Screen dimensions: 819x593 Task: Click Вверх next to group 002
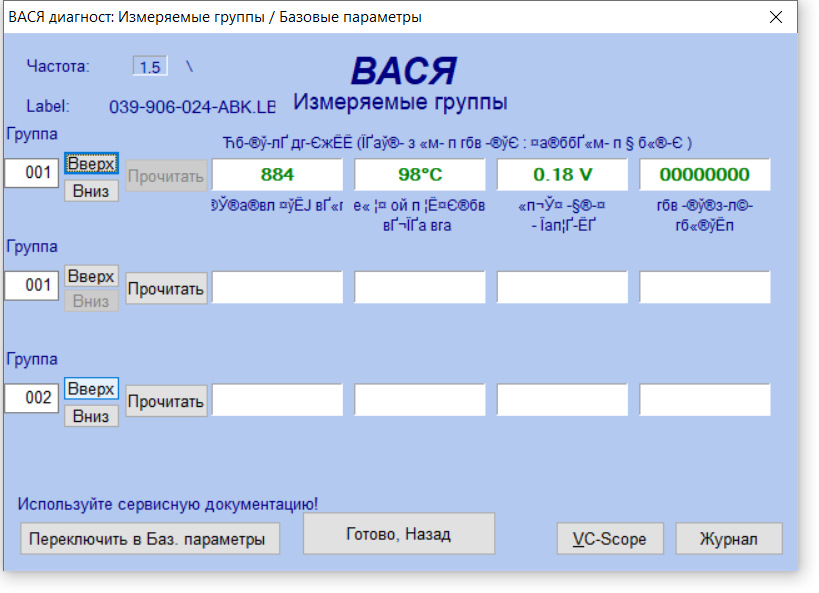point(91,389)
